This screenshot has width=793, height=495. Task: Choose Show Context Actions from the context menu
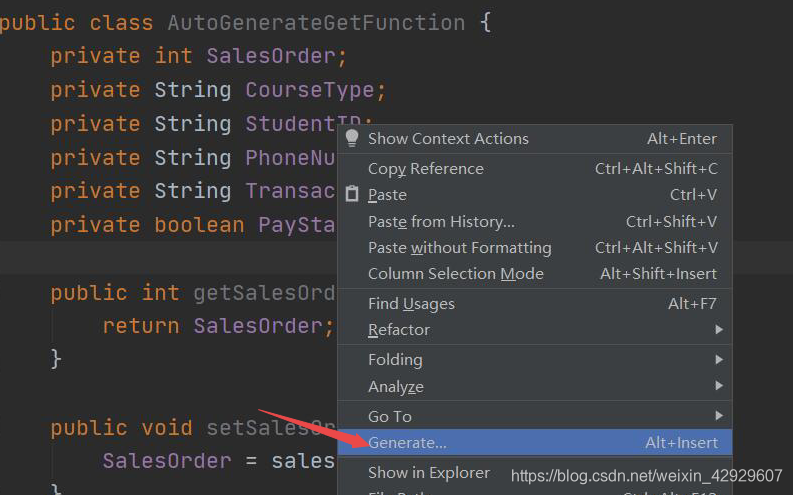coord(535,139)
